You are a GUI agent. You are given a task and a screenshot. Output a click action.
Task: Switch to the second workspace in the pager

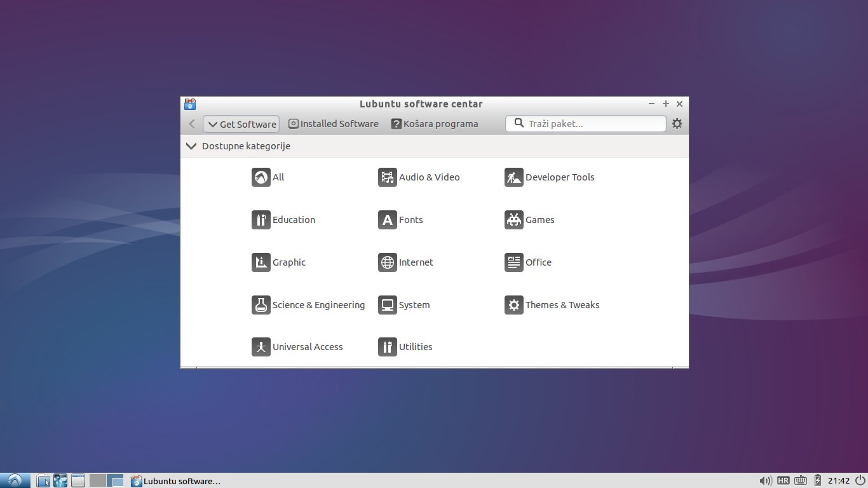(115, 481)
